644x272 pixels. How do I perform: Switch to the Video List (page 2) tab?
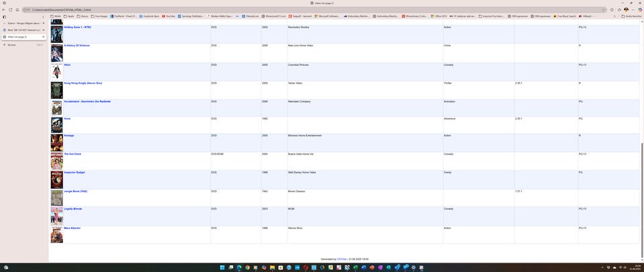click(24, 37)
